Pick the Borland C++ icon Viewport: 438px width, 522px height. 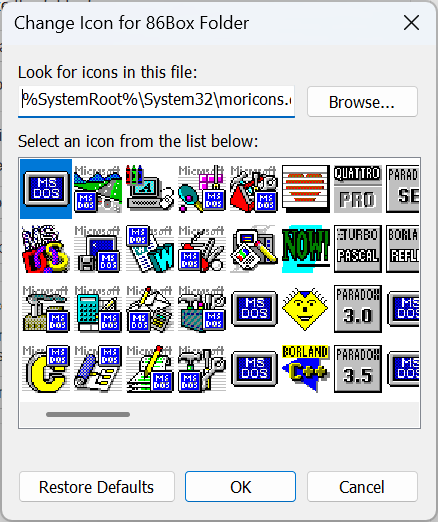(306, 368)
